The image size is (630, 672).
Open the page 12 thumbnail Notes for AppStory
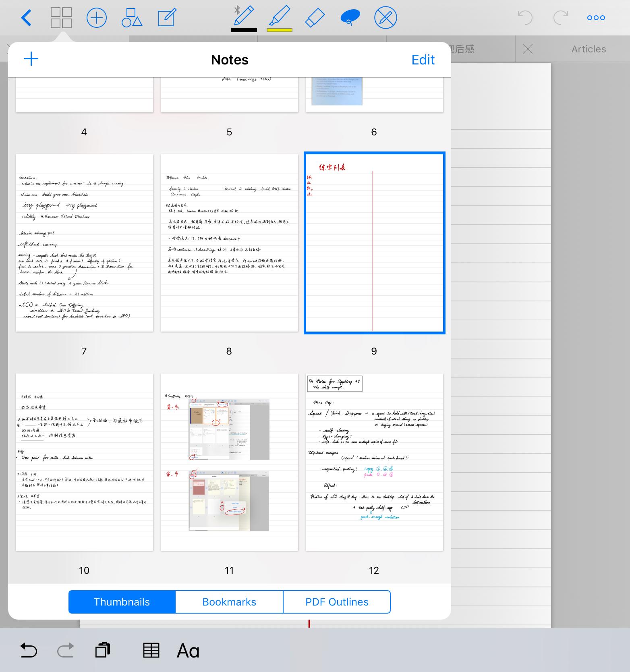[375, 462]
